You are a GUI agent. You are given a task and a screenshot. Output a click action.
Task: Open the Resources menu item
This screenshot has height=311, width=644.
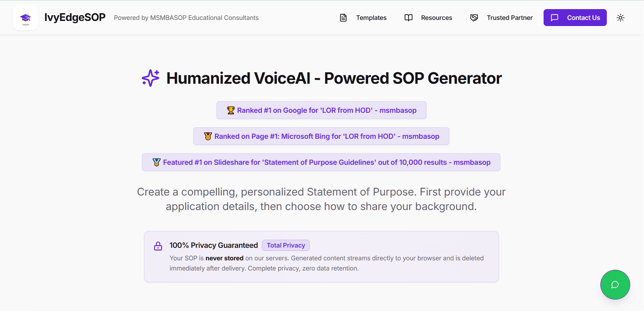click(x=436, y=18)
